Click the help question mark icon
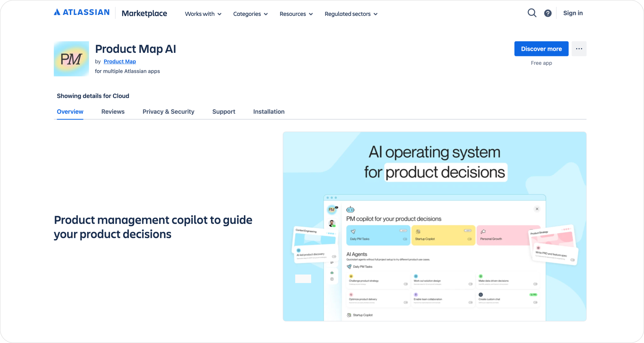This screenshot has height=343, width=644. 548,13
